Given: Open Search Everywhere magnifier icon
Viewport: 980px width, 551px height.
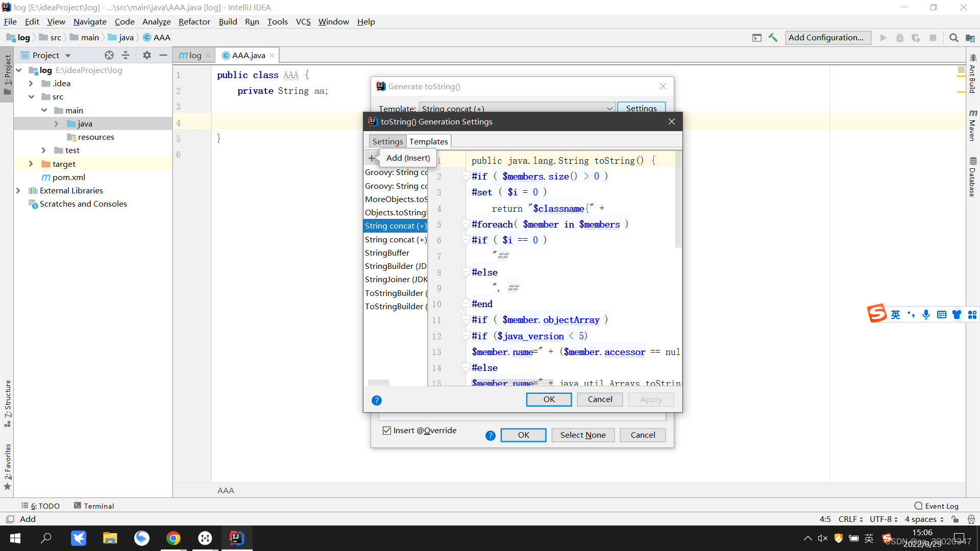Looking at the screenshot, I should [x=953, y=38].
